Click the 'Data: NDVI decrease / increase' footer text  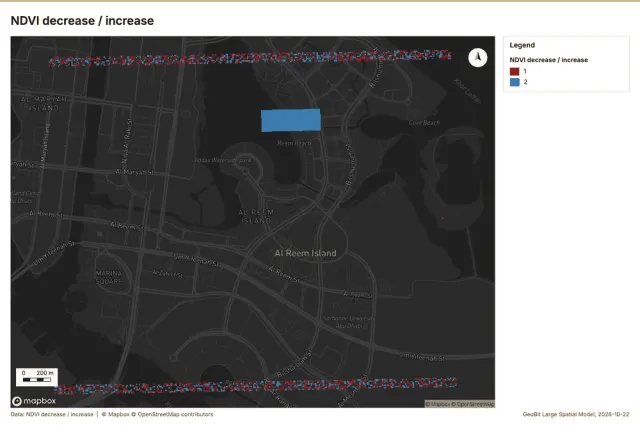tap(52, 414)
